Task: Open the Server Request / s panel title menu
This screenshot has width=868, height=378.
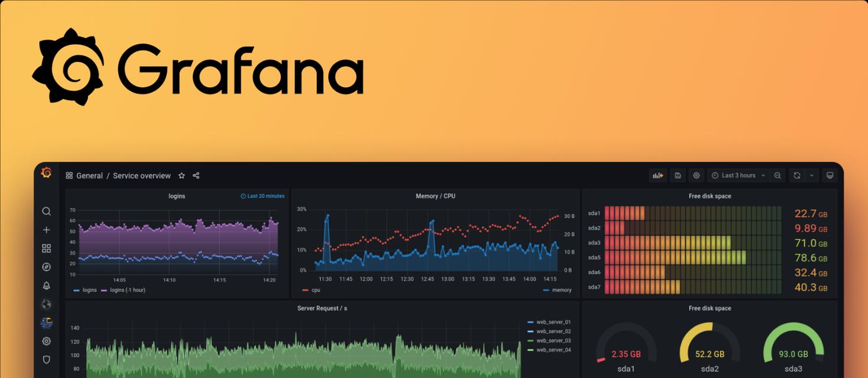Action: (x=322, y=308)
